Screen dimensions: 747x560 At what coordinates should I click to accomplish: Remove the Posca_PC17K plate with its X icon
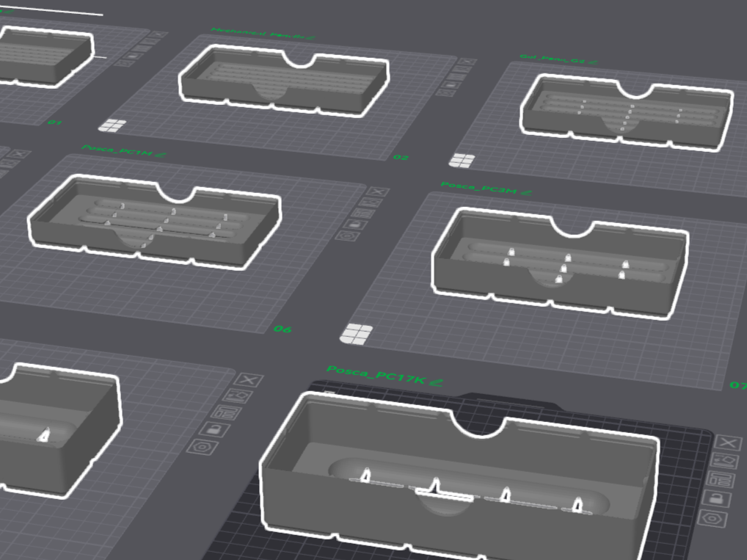tap(729, 443)
